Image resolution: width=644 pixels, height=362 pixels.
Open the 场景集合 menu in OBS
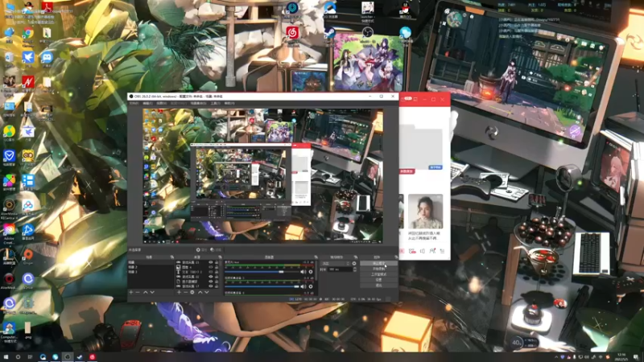198,103
